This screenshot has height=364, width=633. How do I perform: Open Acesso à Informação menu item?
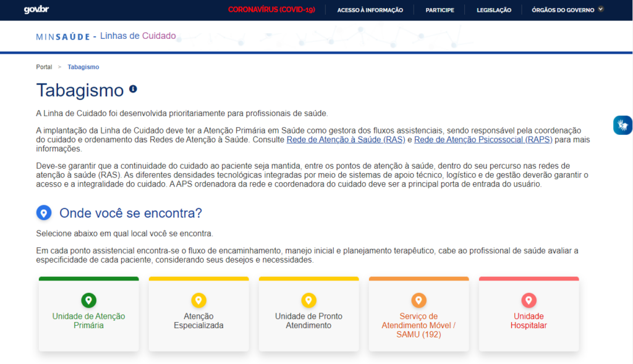(x=370, y=10)
